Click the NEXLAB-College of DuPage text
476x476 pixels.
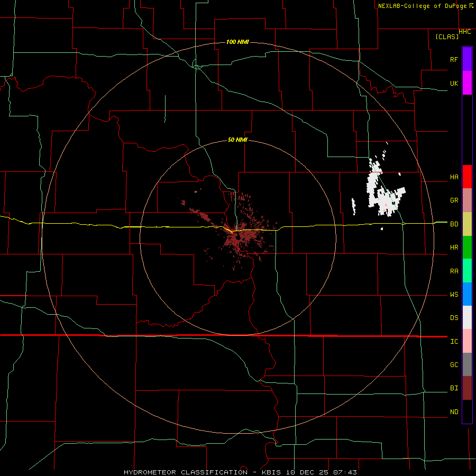pos(422,6)
